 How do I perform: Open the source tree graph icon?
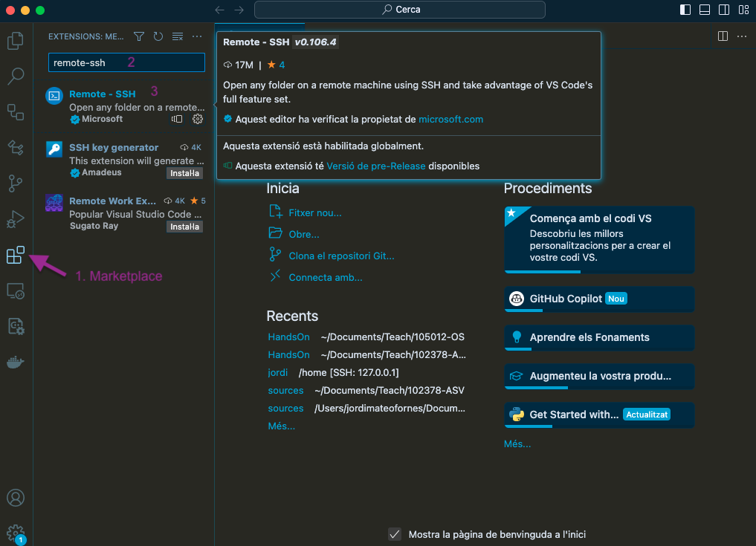click(16, 148)
